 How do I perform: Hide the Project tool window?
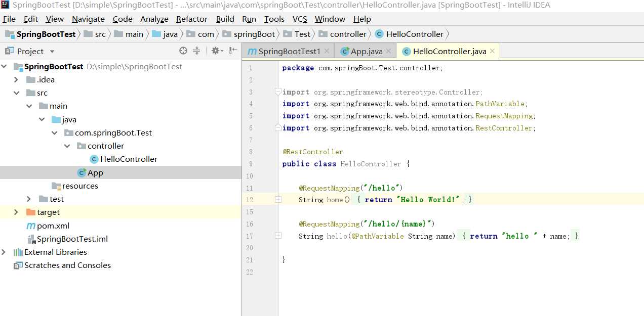click(232, 51)
